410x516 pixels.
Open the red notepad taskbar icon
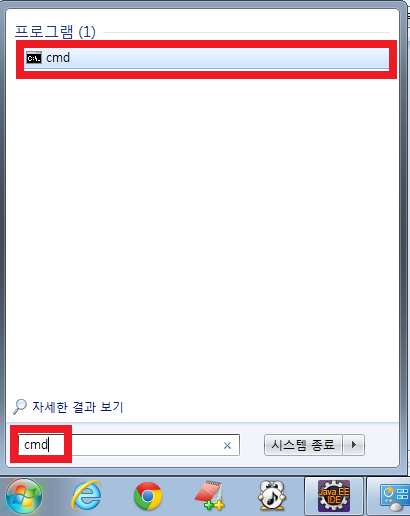pyautogui.click(x=210, y=495)
